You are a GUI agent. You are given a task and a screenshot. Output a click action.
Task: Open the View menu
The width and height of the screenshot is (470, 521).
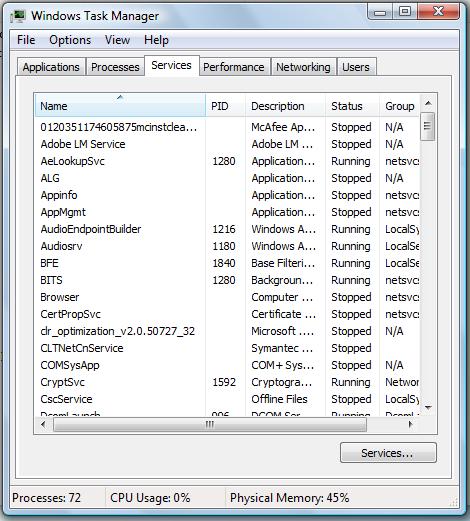tap(117, 40)
